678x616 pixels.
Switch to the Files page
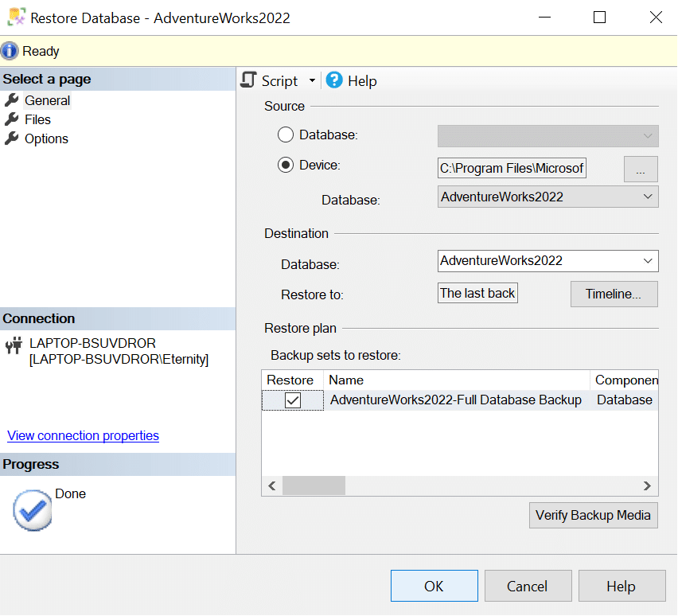pos(37,119)
